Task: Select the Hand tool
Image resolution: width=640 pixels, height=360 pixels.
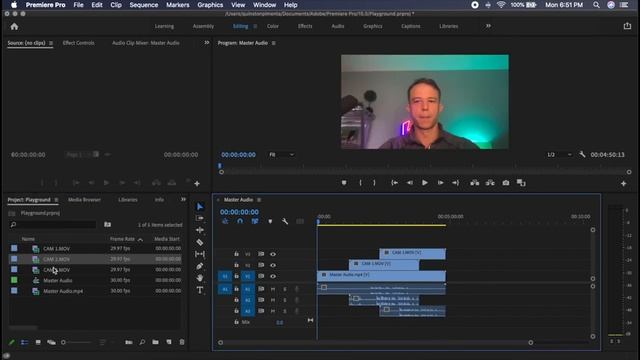Action: 200,278
